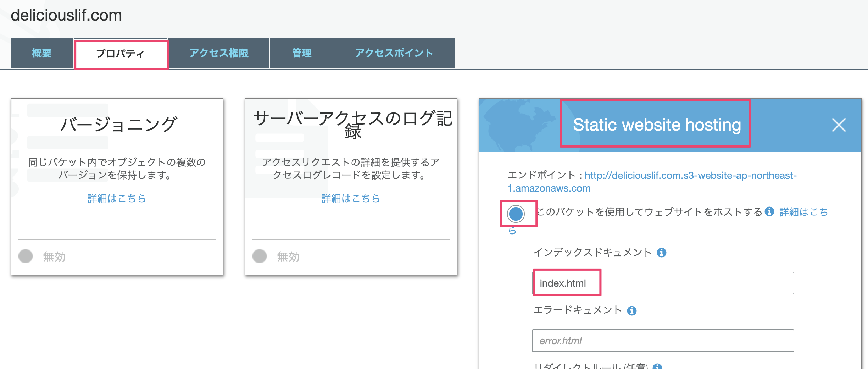Click info icon after ウェブサイトをホストする text
This screenshot has width=868, height=369.
coord(769,211)
